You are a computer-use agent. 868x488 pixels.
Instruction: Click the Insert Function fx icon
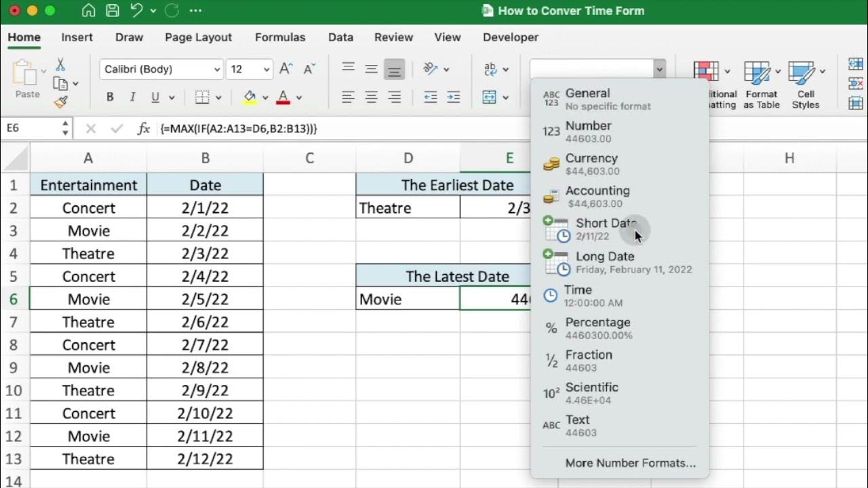[143, 128]
